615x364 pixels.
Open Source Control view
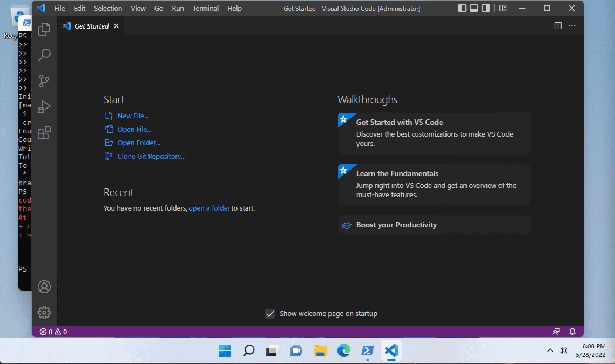(44, 81)
